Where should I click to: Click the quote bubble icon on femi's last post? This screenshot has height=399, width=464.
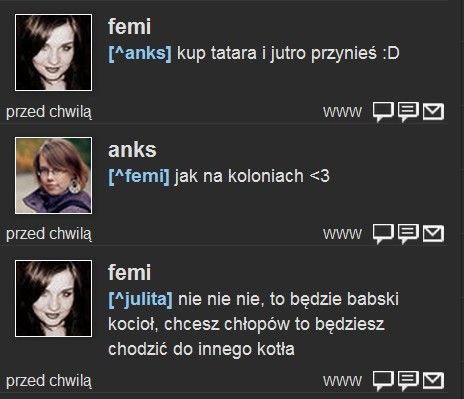[x=408, y=380]
